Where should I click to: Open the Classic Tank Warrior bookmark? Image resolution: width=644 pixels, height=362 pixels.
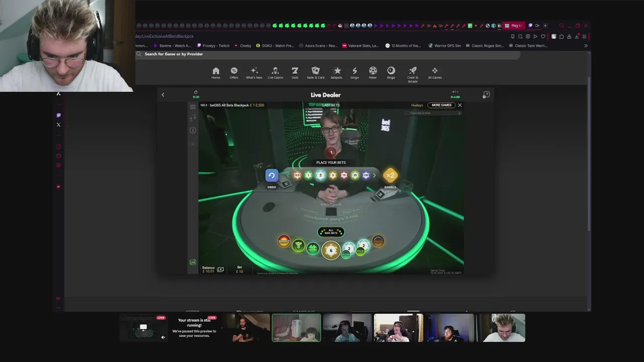click(528, 46)
